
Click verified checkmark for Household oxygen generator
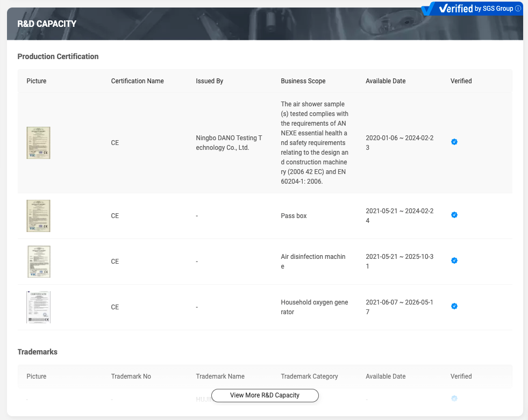point(454,307)
